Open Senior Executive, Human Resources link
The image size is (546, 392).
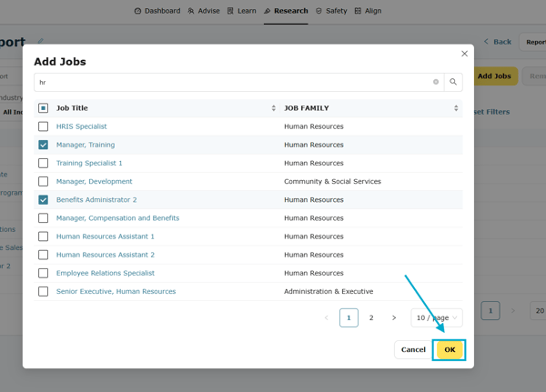116,291
